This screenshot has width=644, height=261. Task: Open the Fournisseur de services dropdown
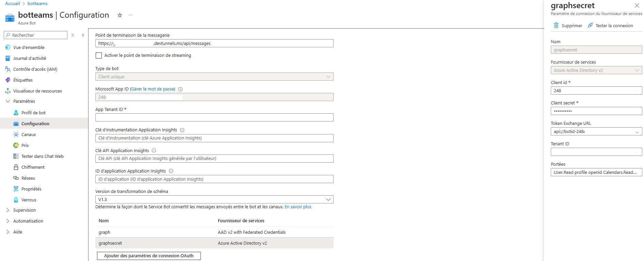tap(596, 70)
